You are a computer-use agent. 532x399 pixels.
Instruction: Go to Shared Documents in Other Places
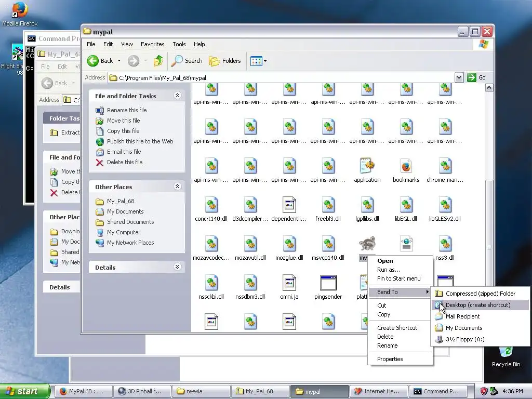coord(130,222)
